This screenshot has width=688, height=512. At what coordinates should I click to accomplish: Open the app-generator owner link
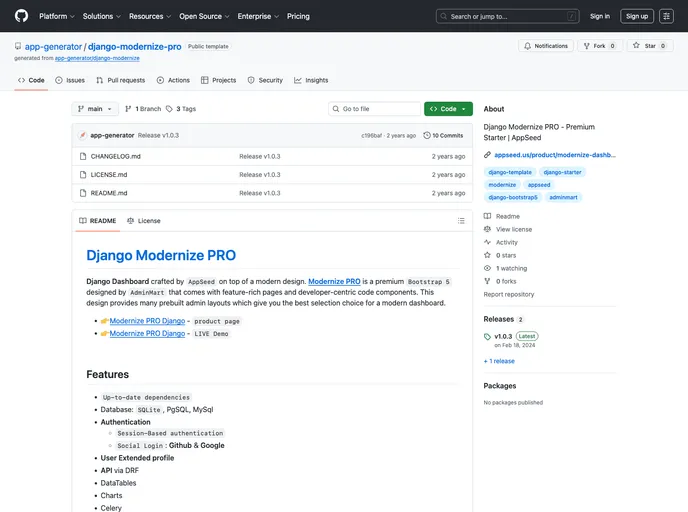click(x=53, y=47)
